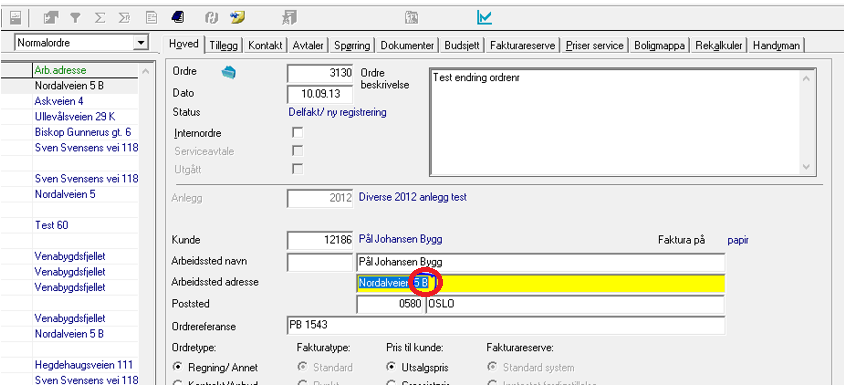The width and height of the screenshot is (844, 388).
Task: Click the grey calculator sheet toolbar icon
Action: click(412, 18)
